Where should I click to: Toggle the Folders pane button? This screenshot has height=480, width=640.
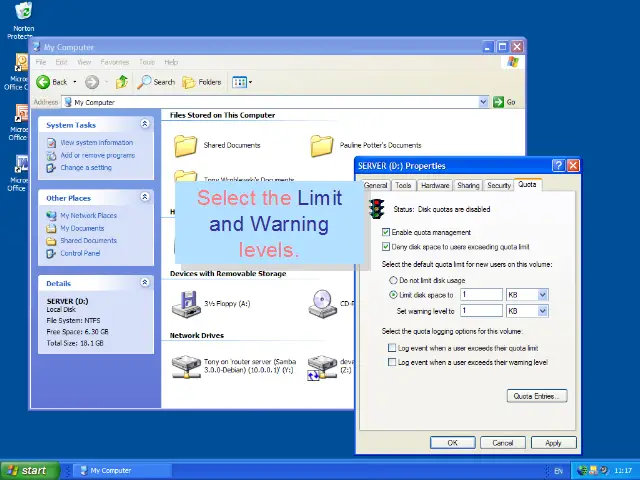pos(202,82)
